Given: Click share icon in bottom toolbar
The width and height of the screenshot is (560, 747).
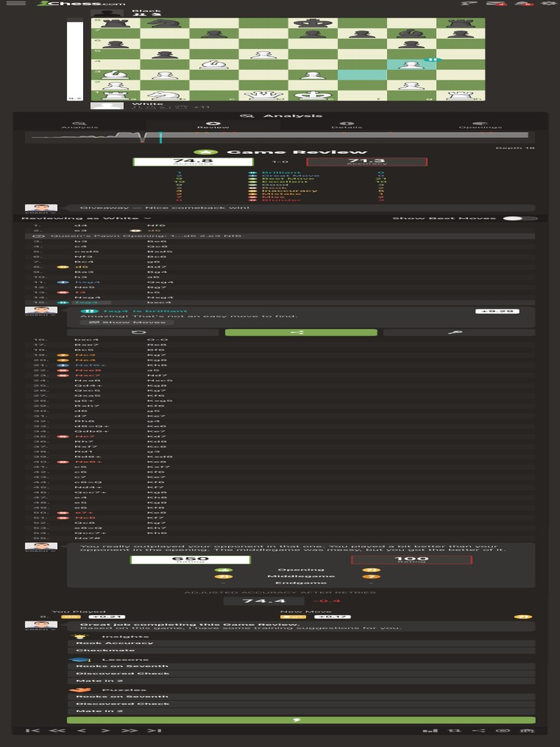Looking at the screenshot, I should coord(478,730).
